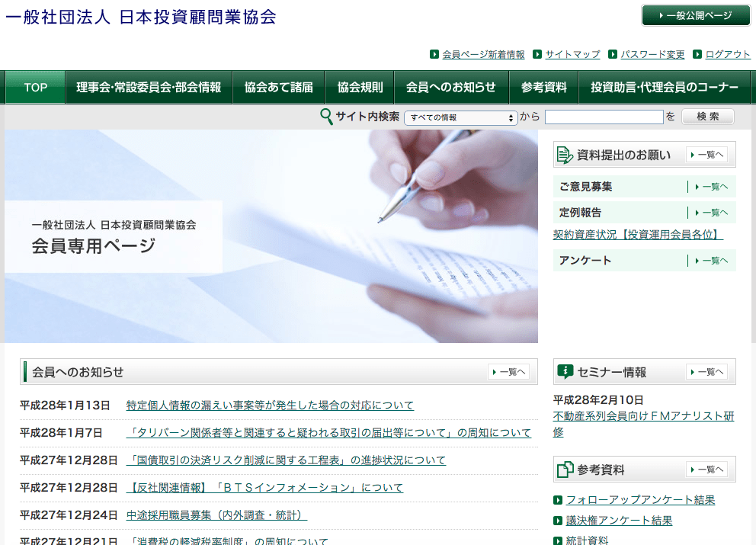Click the 一般公開ページ button
This screenshot has width=756, height=545.
pyautogui.click(x=697, y=15)
